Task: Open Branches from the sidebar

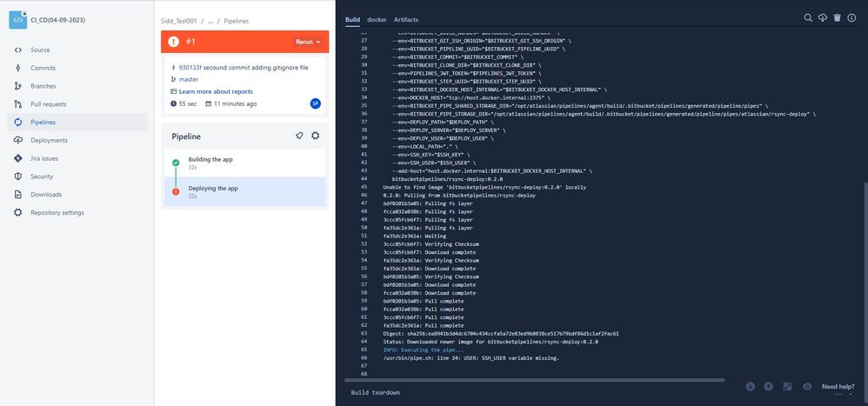Action: (x=43, y=86)
